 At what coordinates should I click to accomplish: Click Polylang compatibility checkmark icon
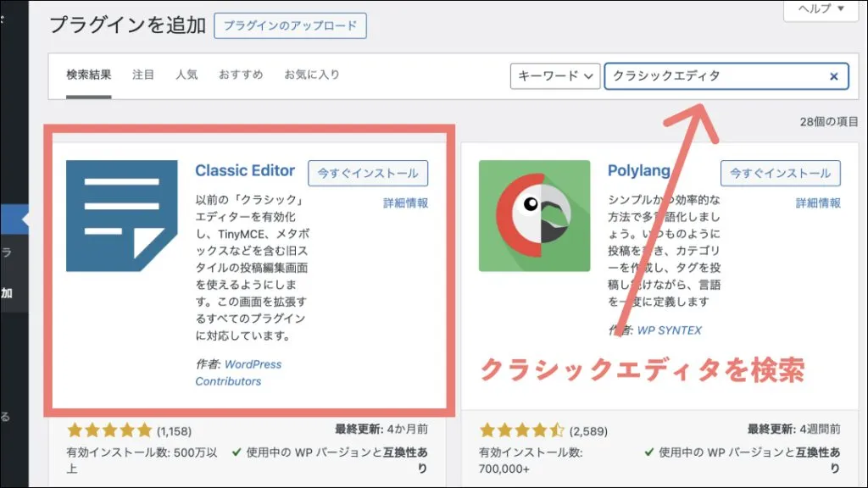click(648, 452)
